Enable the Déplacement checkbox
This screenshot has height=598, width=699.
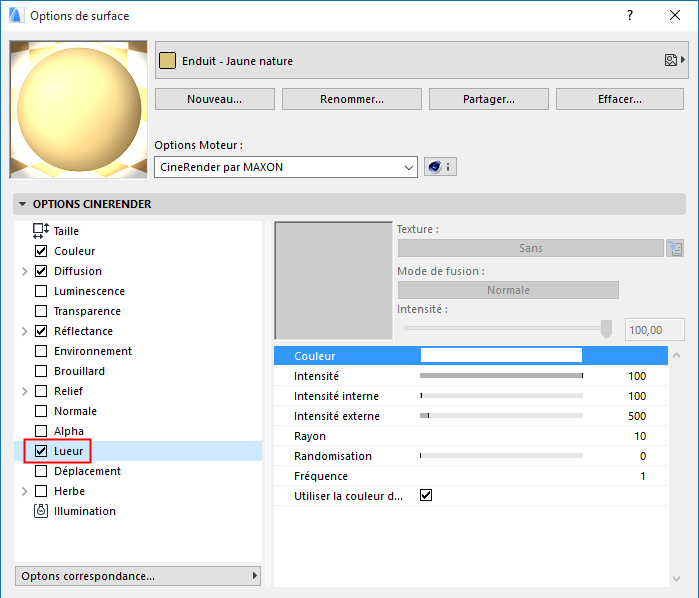(x=41, y=471)
